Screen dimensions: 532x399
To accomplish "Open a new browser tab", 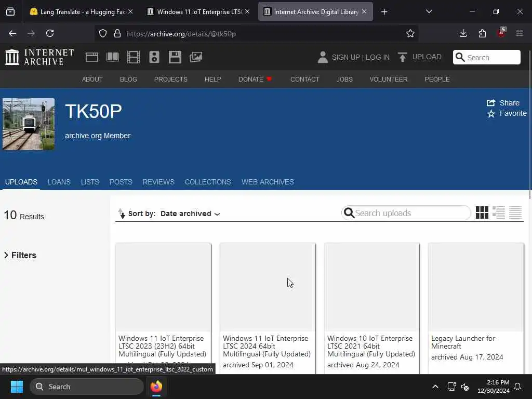I will point(384,12).
